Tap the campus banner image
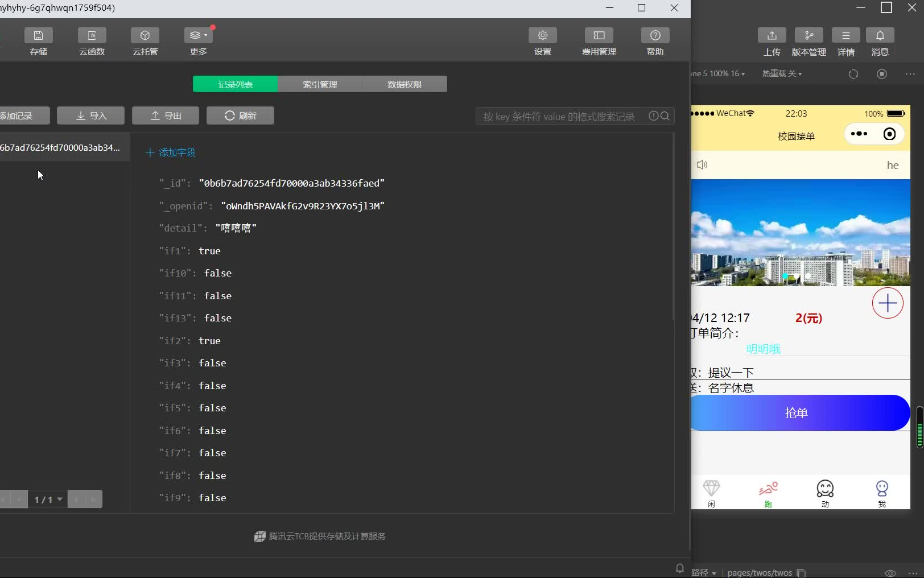This screenshot has height=578, width=924. (801, 233)
